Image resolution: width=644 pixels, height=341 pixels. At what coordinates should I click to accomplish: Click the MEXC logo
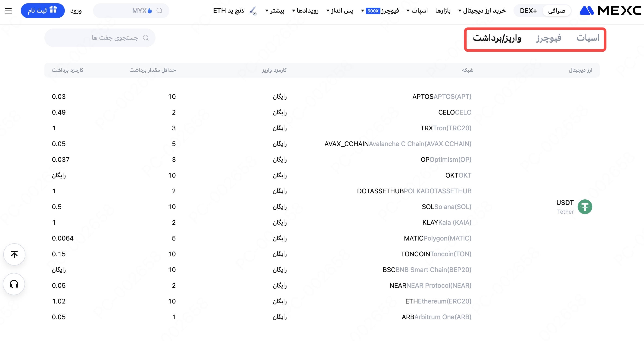(x=610, y=10)
